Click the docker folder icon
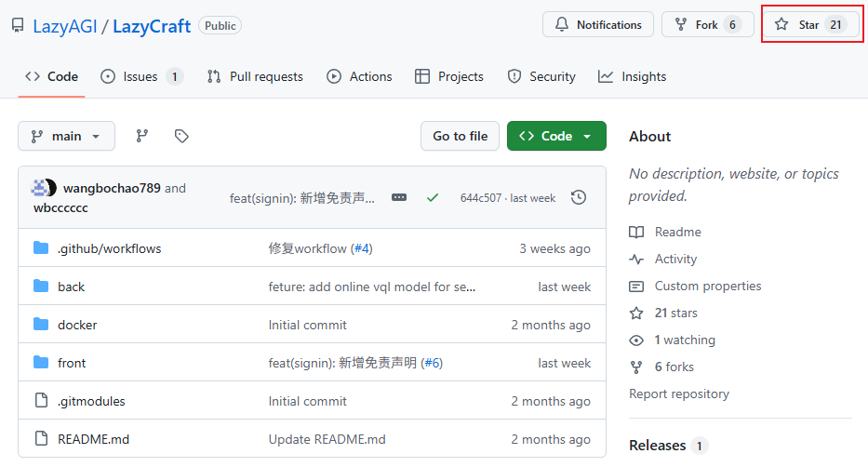The width and height of the screenshot is (868, 467). [41, 325]
